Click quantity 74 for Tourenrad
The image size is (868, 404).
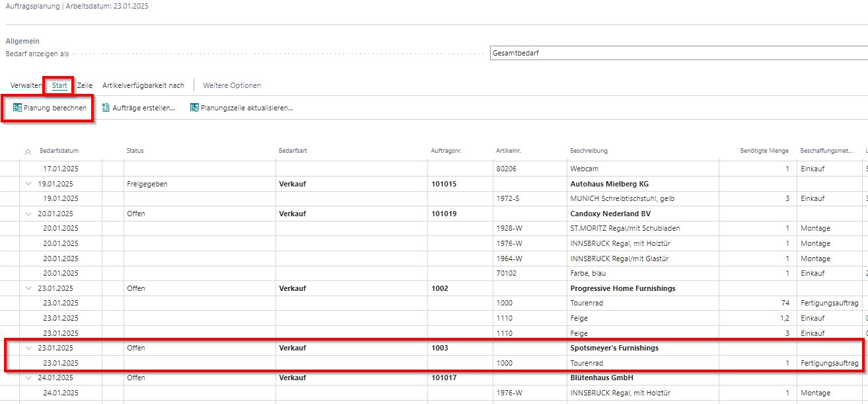click(x=785, y=303)
